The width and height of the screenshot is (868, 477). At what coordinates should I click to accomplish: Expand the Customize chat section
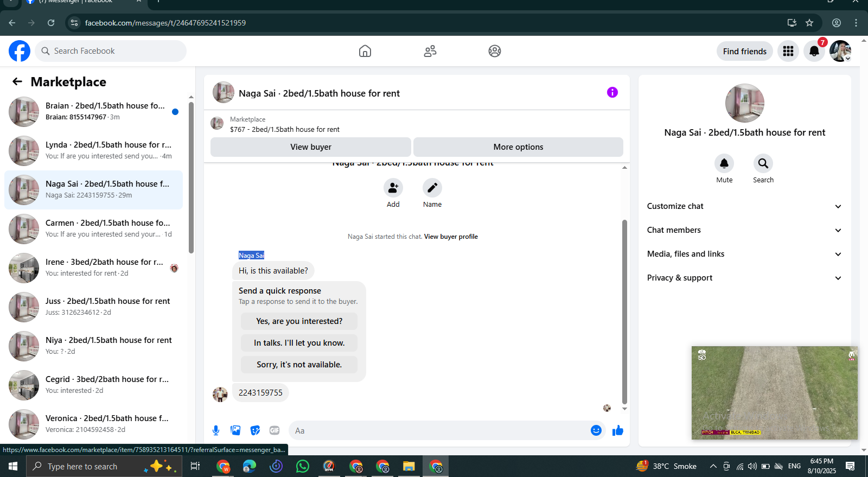[745, 206]
